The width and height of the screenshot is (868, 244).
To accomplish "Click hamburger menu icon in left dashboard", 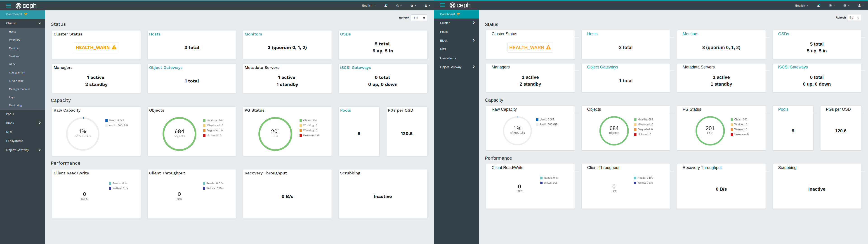I will click(8, 6).
